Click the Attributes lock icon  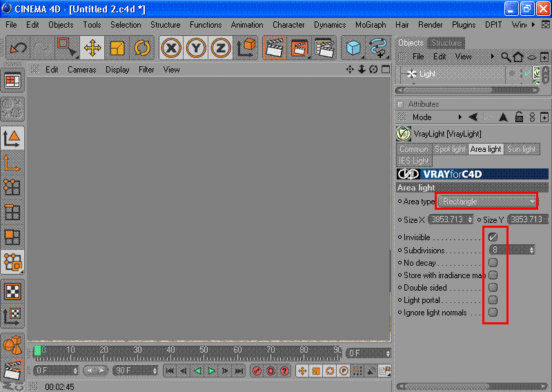point(519,117)
